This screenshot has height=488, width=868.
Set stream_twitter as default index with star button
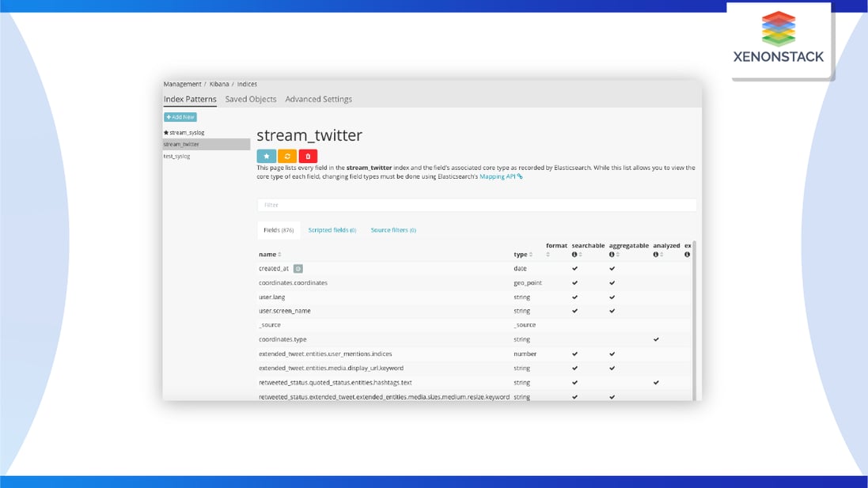point(267,157)
